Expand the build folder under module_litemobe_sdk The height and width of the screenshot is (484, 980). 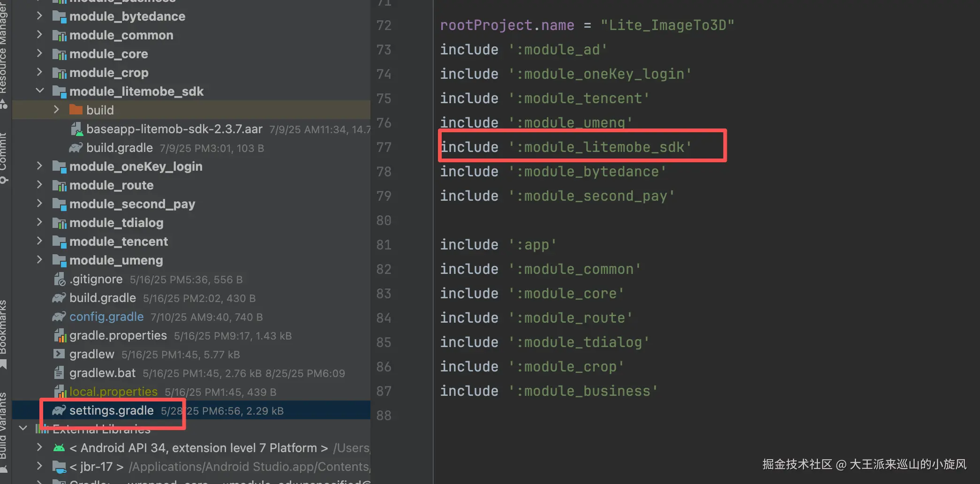click(57, 110)
